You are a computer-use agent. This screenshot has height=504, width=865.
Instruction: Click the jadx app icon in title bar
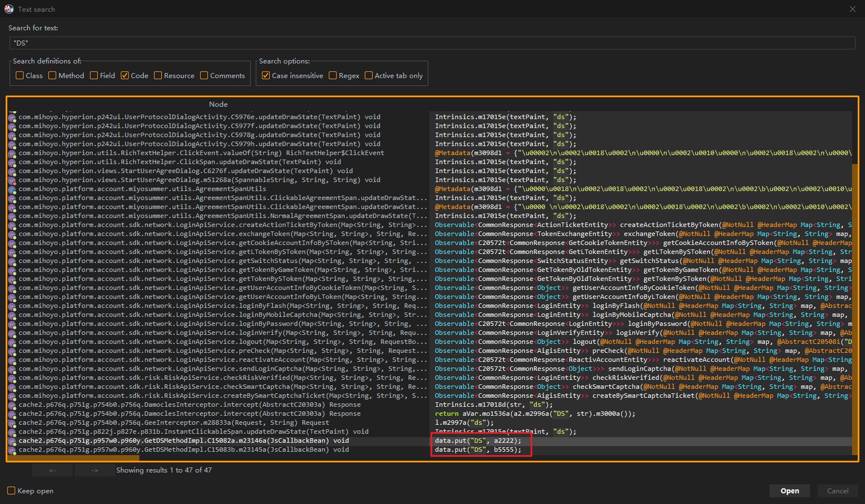[x=9, y=9]
